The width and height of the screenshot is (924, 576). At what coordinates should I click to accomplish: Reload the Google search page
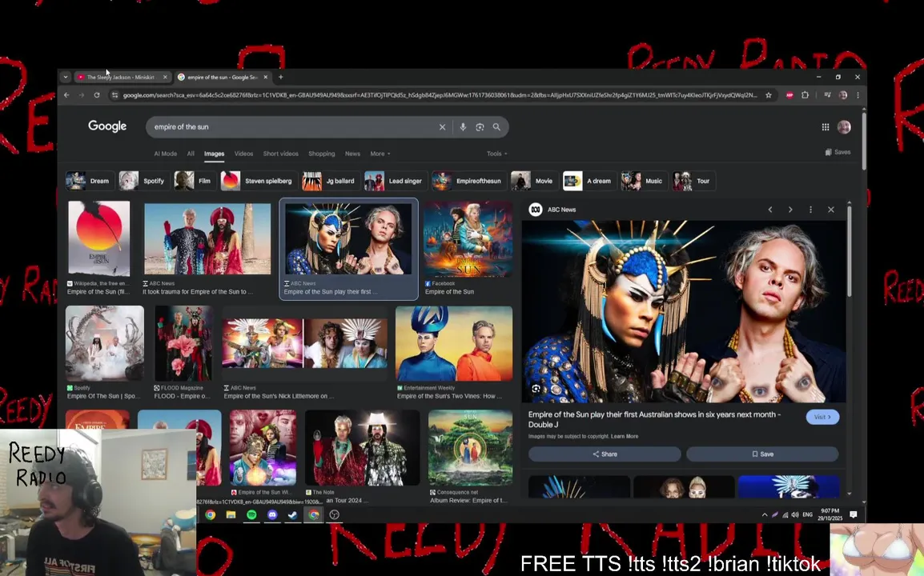pyautogui.click(x=97, y=95)
